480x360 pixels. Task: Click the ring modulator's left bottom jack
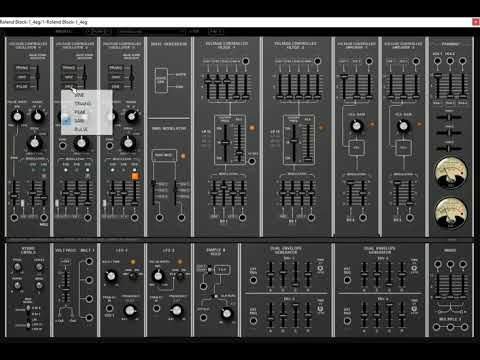pyautogui.click(x=160, y=218)
